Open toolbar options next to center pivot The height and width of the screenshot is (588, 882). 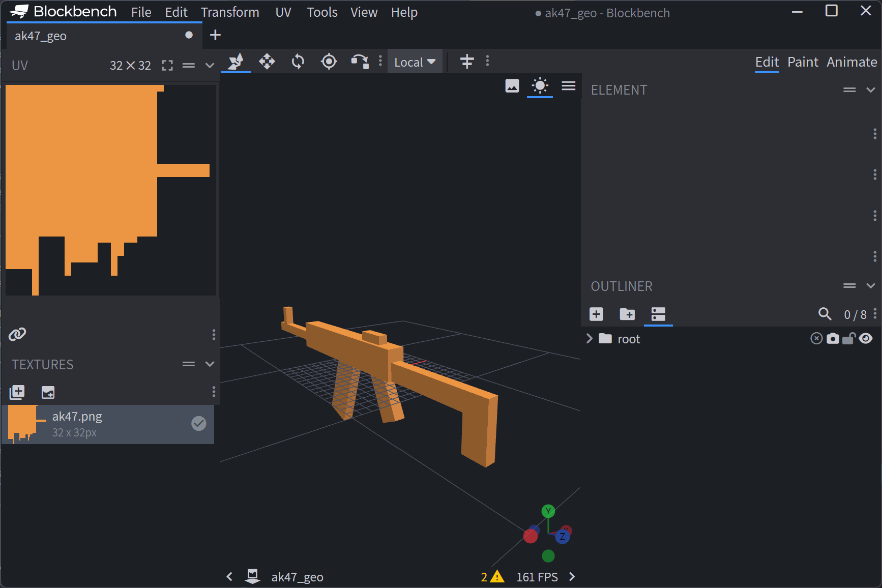[x=487, y=62]
